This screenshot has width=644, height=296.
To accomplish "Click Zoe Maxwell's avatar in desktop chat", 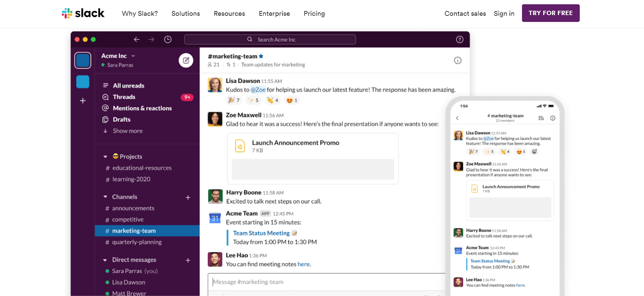I will click(215, 119).
